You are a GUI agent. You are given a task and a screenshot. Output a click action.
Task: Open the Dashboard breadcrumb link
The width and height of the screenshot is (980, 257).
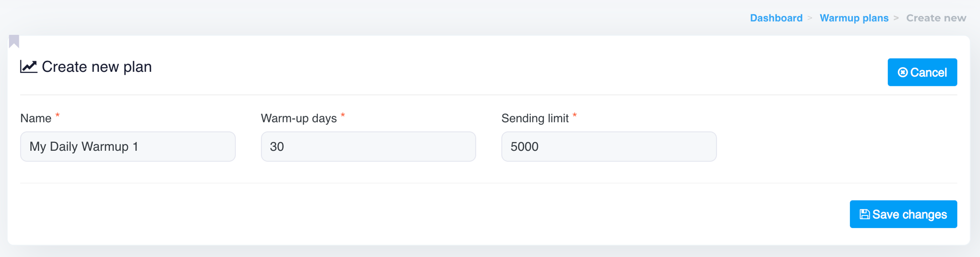(776, 18)
